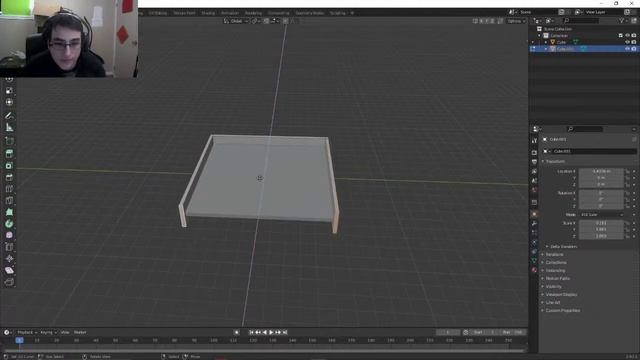Select the Add Cube tool
This screenshot has width=640, height=360.
tap(9, 141)
